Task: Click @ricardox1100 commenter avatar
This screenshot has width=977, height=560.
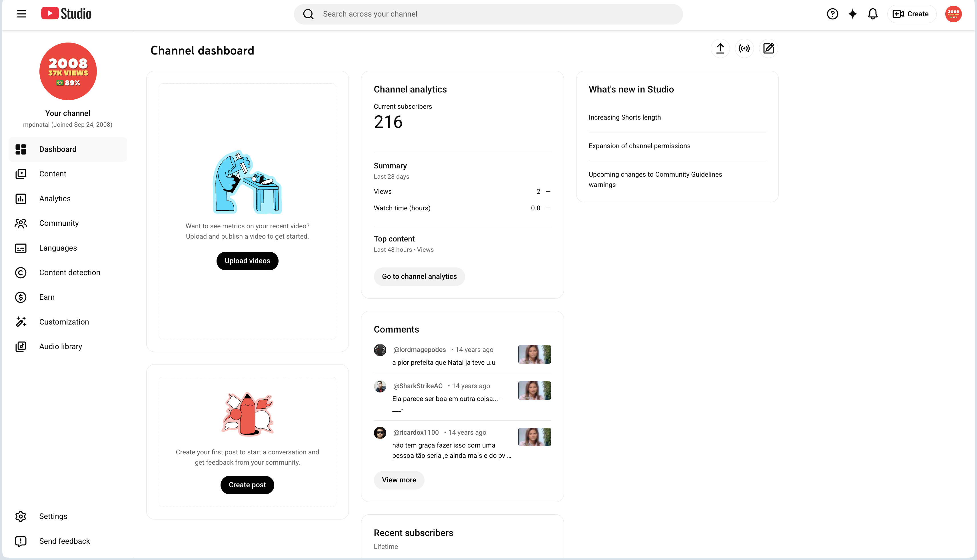Action: 380,433
